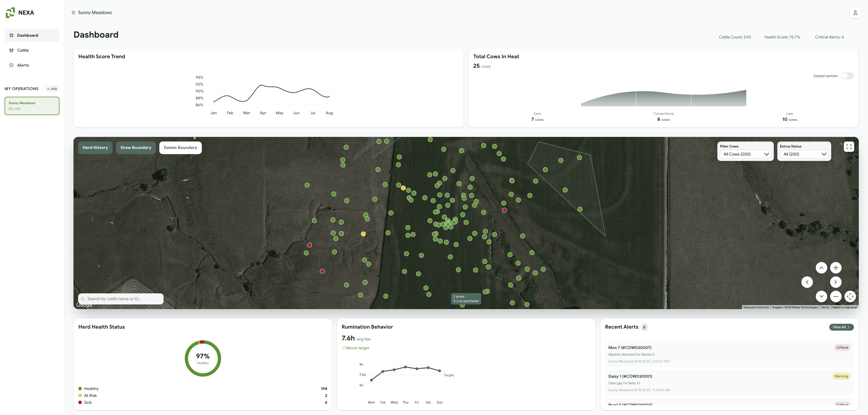Viewport: 868px width, 415px height.
Task: Recenter the map with crosshair icon
Action: (850, 296)
